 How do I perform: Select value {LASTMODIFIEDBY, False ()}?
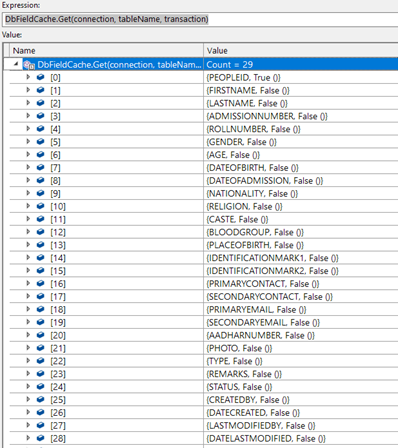tap(261, 426)
